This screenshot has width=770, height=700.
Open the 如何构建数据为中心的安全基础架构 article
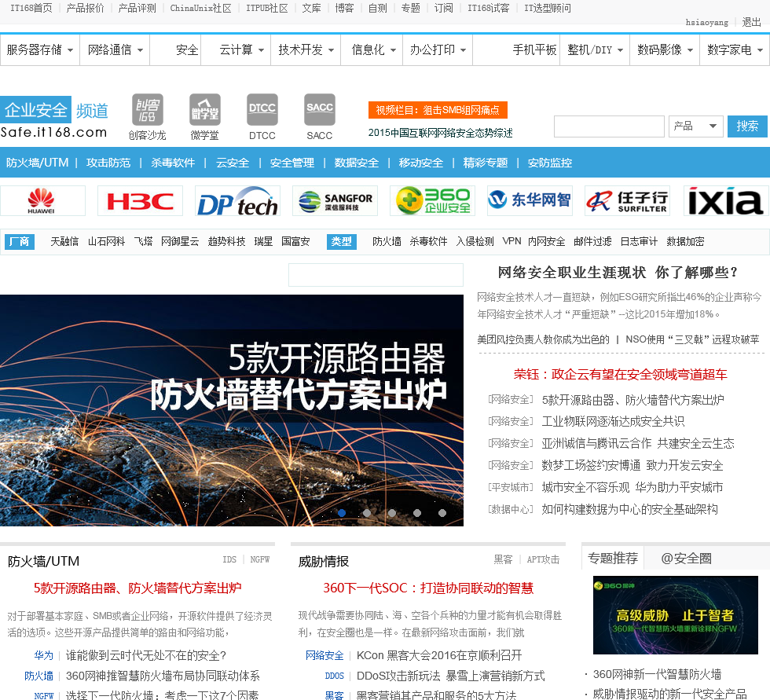(x=629, y=510)
